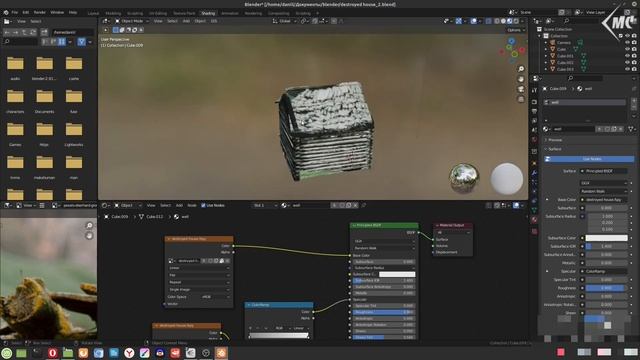Switch to the UV Editing workspace tab
640x360 pixels.
click(x=158, y=13)
